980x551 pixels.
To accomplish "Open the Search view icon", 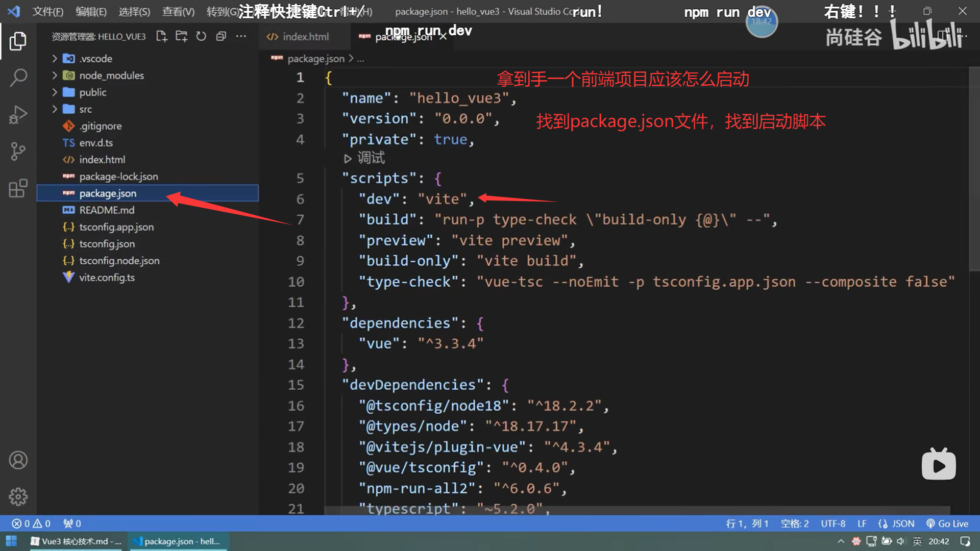I will [18, 78].
